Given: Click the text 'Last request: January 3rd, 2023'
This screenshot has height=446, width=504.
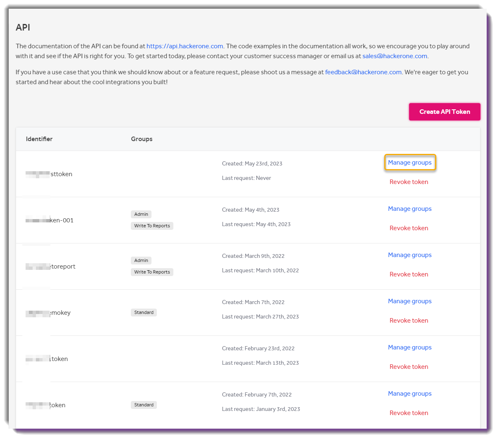Looking at the screenshot, I should click(x=261, y=409).
